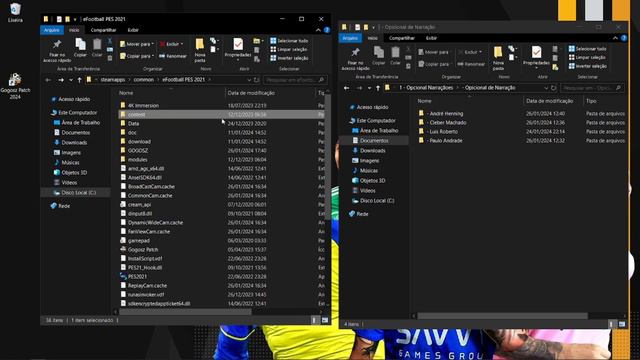The image size is (640, 360).
Task: Open the Início tab in eFootball window
Action: pyautogui.click(x=74, y=30)
